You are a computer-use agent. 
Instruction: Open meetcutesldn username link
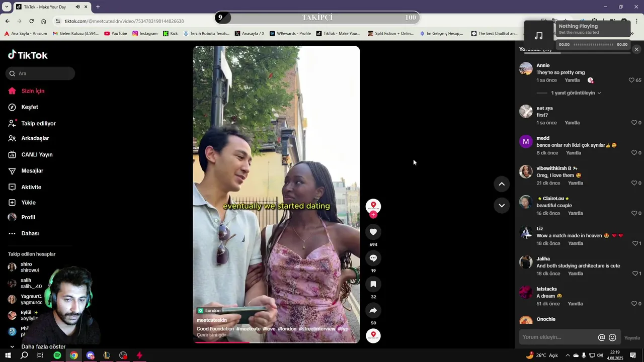[x=212, y=320]
